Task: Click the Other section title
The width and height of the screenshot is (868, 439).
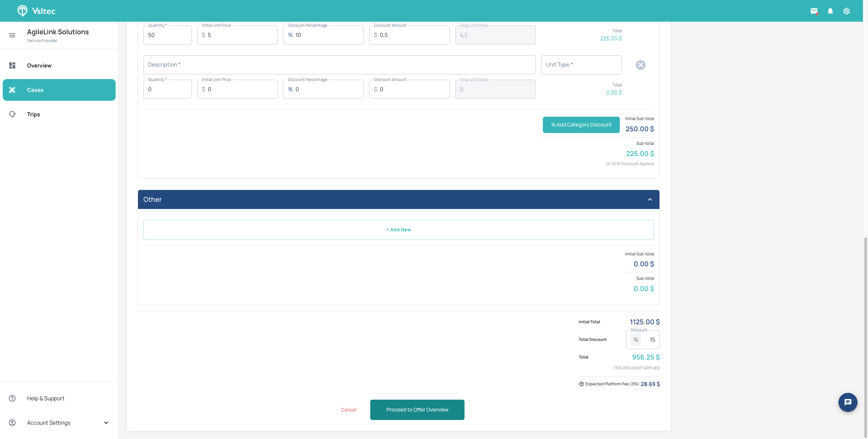Action: tap(152, 199)
